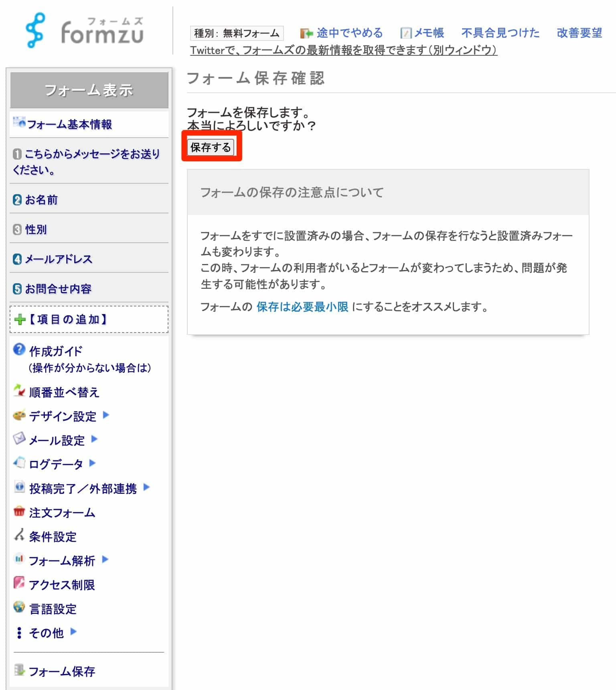616x690 pixels.
Task: Click the フォーム基本情報 icon
Action: [19, 122]
